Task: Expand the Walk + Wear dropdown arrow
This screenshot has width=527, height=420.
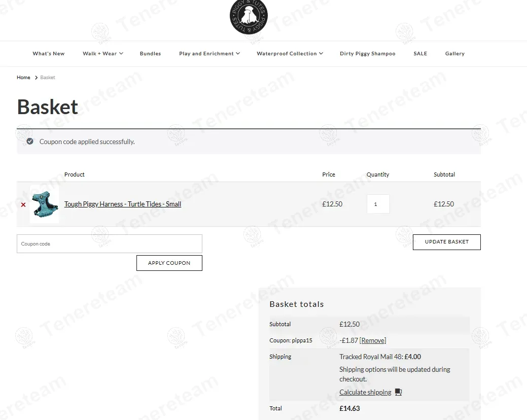Action: point(121,53)
